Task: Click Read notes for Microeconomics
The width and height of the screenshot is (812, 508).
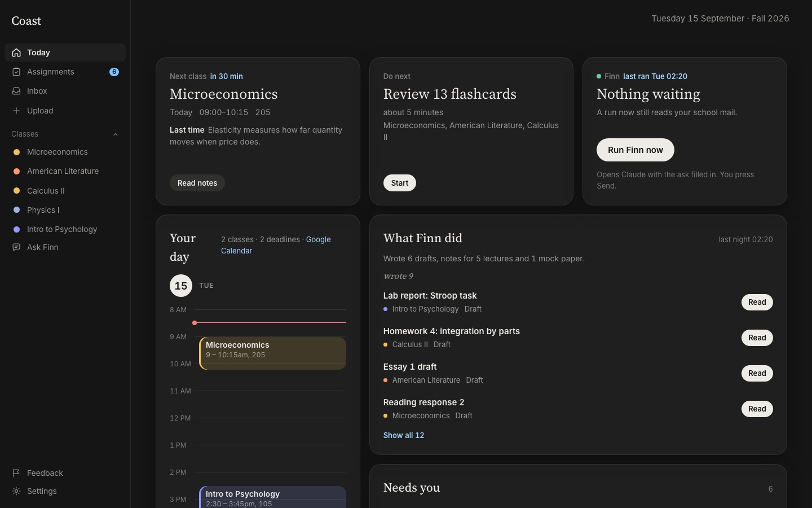Action: (197, 183)
